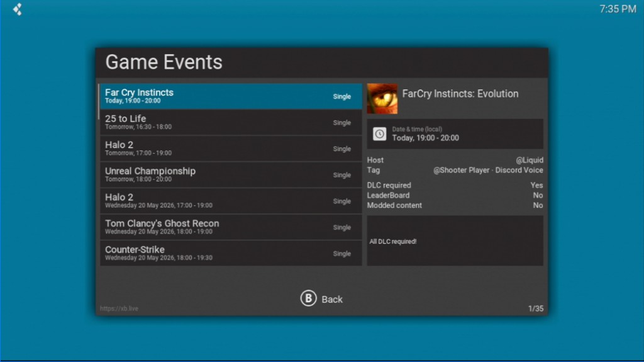Click the FarCry Instincts: Evolution title

[x=460, y=94]
